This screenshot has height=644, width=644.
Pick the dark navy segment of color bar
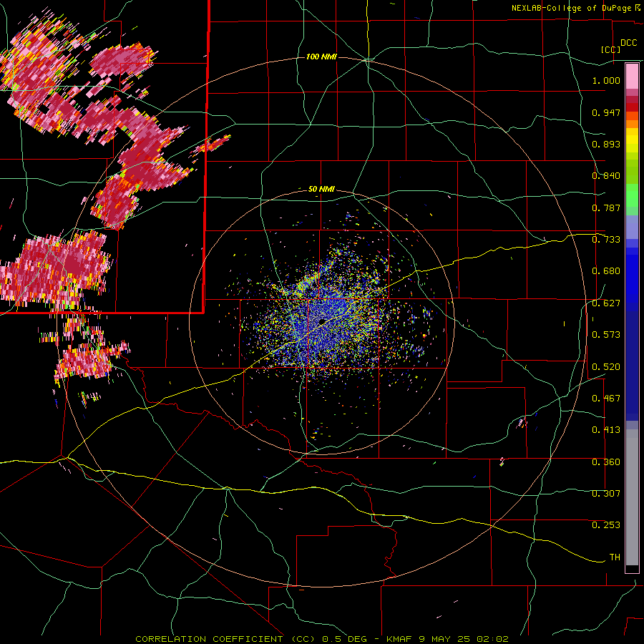[632, 366]
